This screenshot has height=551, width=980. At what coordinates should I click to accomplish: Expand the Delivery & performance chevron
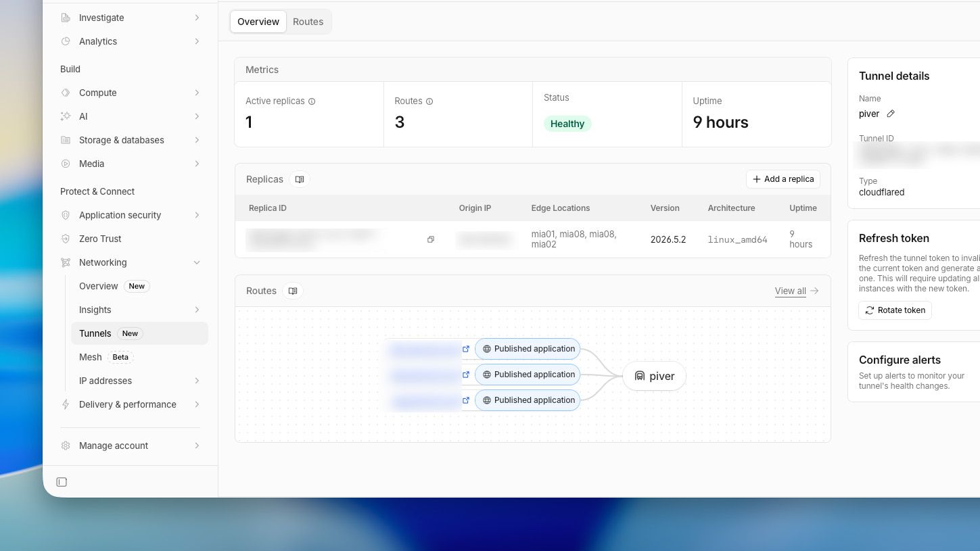pos(197,404)
